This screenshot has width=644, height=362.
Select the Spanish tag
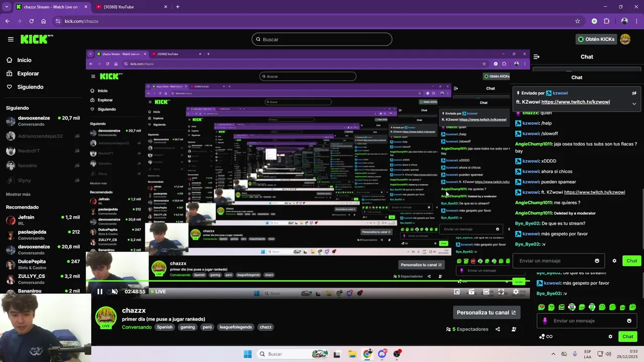pos(165,327)
